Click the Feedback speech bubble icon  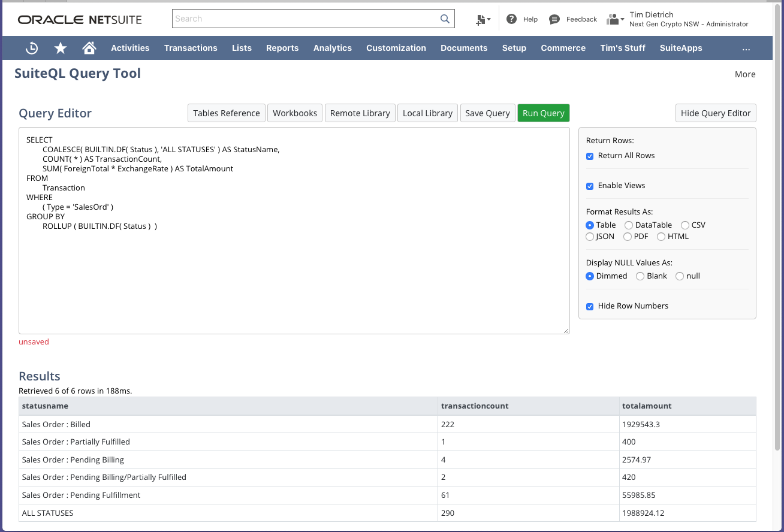554,19
